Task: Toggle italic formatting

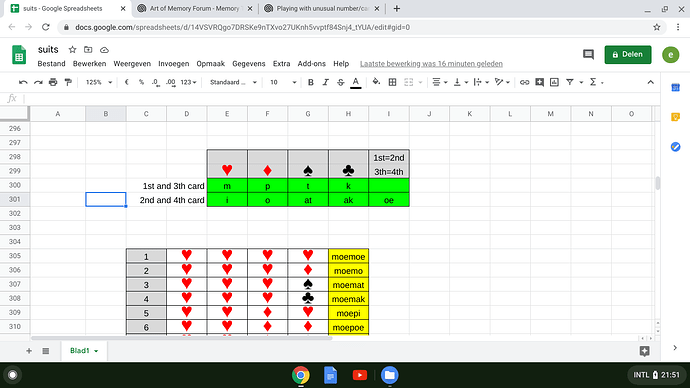Action: (x=325, y=82)
